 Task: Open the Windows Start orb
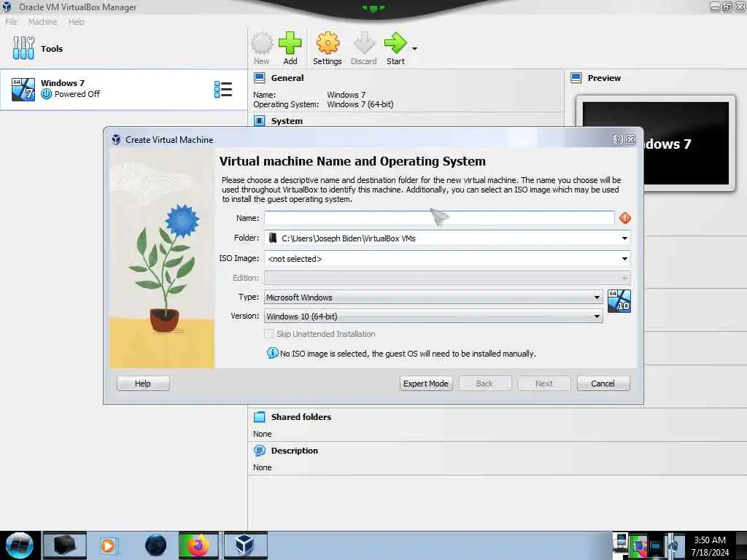pos(20,545)
